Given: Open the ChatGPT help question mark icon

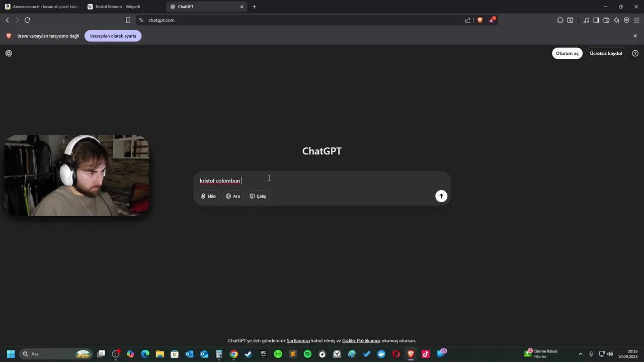Looking at the screenshot, I should pyautogui.click(x=635, y=53).
